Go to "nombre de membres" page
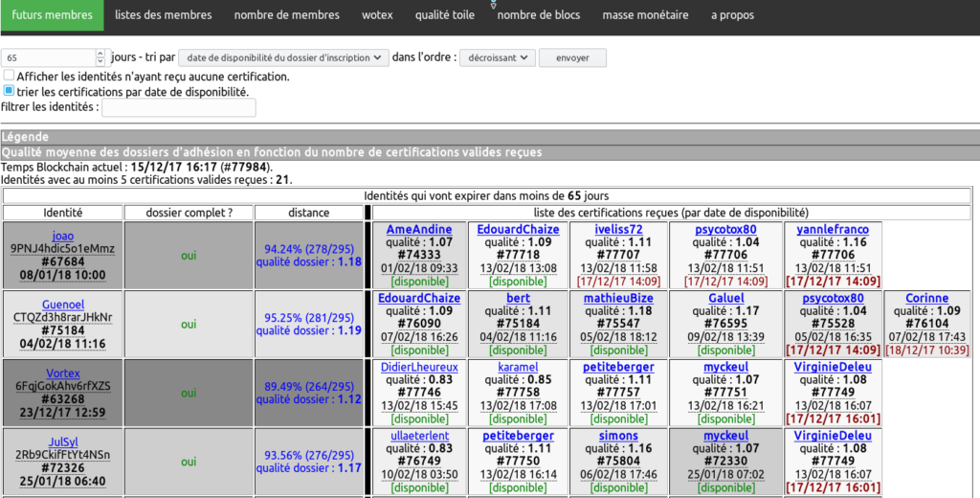Image resolution: width=980 pixels, height=498 pixels. pyautogui.click(x=286, y=15)
